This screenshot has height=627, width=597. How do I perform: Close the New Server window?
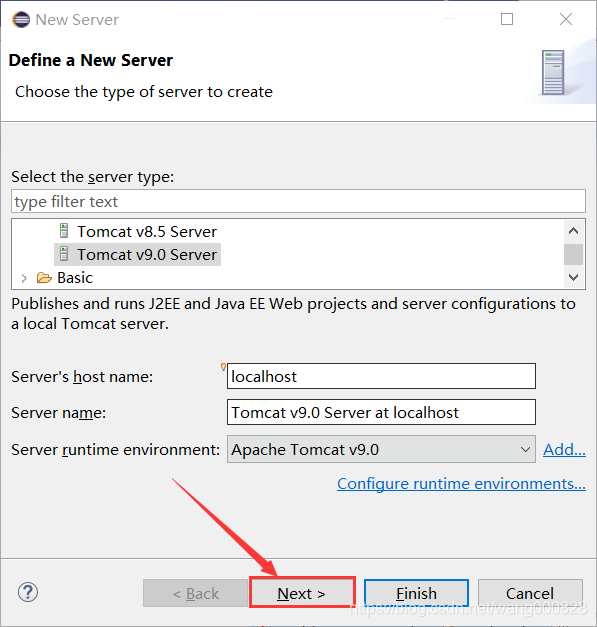pyautogui.click(x=566, y=19)
